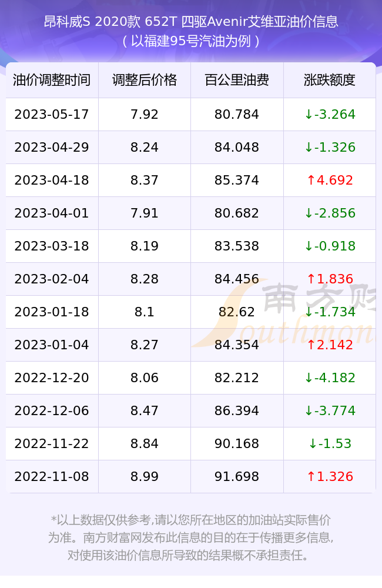Click the change value -1.734
Screen dimensions: 382x588
330,312
